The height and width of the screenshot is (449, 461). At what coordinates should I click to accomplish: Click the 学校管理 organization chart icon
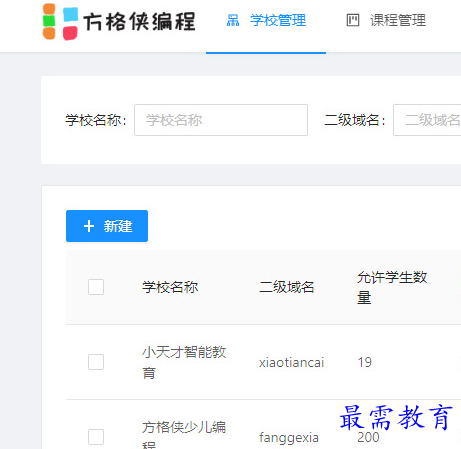[x=233, y=20]
